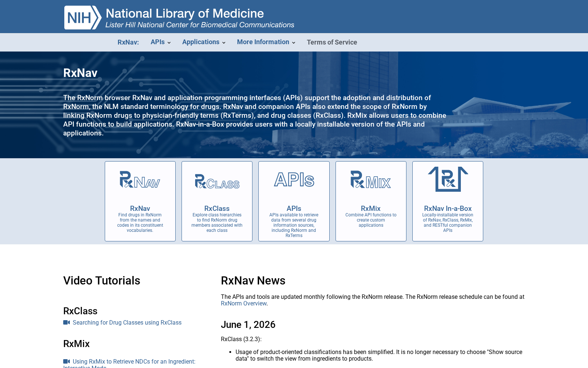Click the NIH logo in the header
This screenshot has height=368, width=588.
click(x=83, y=17)
